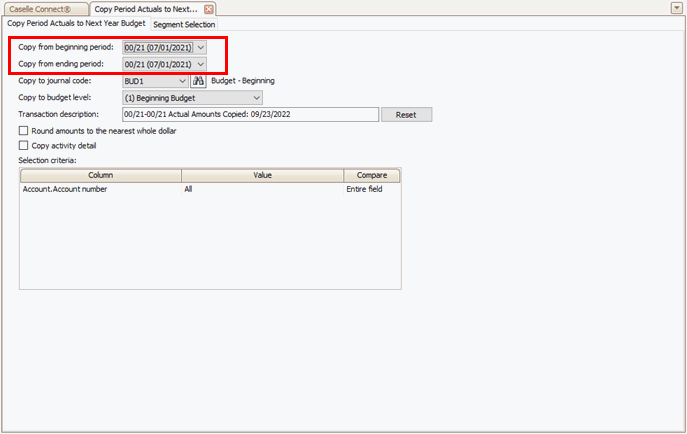The image size is (687, 434).
Task: Click the Column header in selection criteria
Action: (x=100, y=175)
